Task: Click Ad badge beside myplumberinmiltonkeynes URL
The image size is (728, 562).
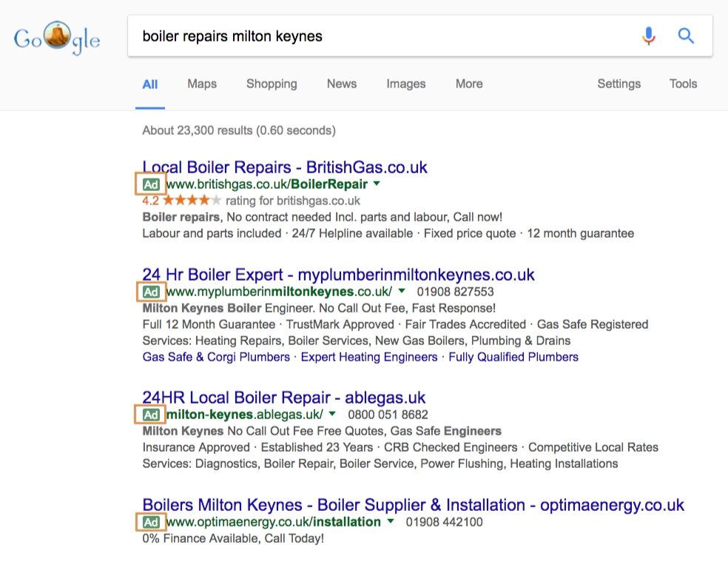Action: tap(151, 292)
